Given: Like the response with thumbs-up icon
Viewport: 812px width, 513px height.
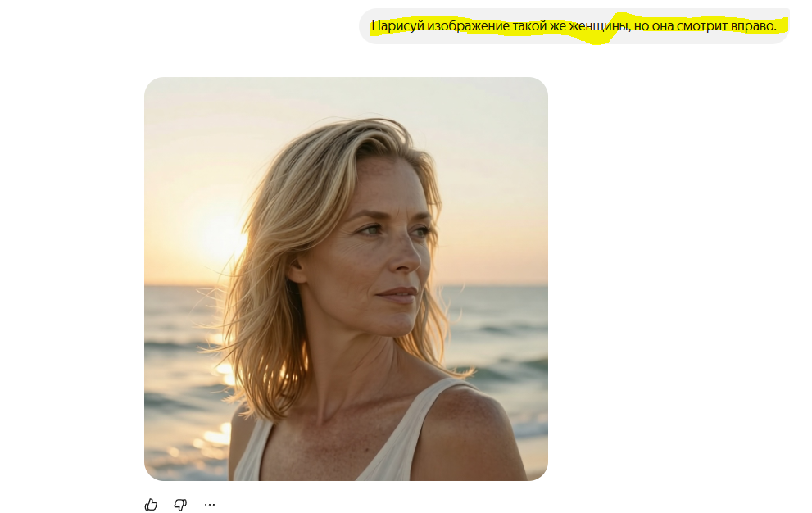Looking at the screenshot, I should 151,504.
